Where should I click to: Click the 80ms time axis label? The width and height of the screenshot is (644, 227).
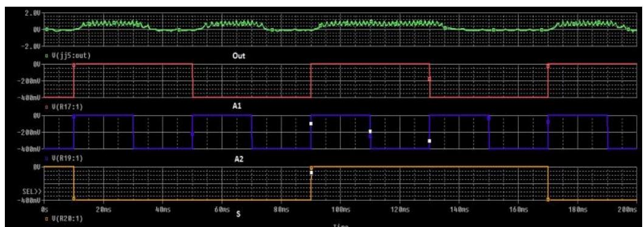click(x=281, y=209)
